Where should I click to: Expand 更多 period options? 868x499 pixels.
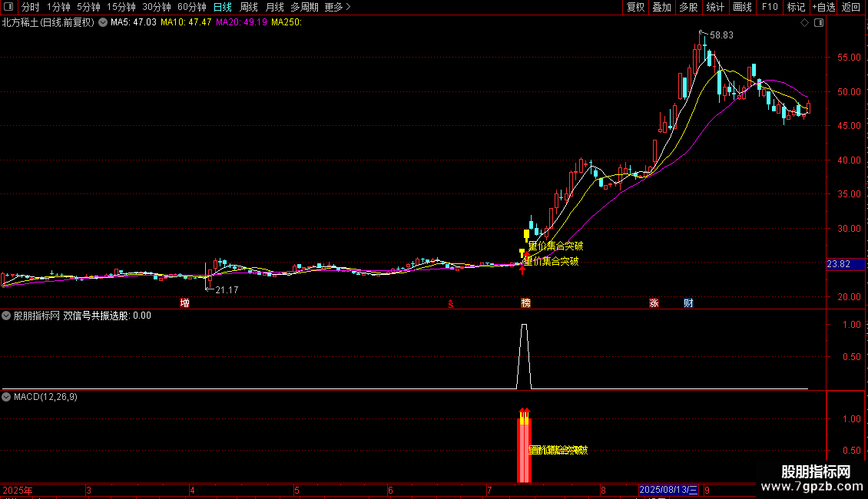337,7
